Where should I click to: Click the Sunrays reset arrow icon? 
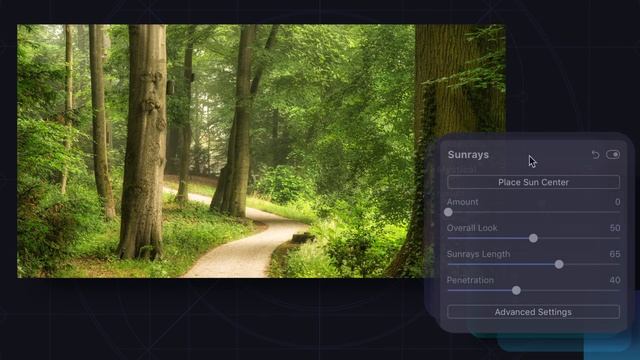(x=595, y=155)
